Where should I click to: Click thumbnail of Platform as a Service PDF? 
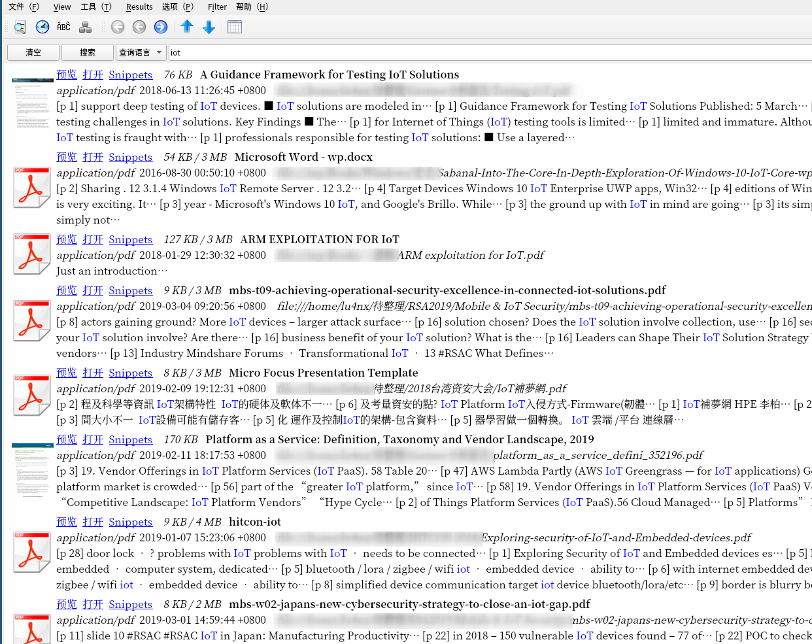[32, 470]
